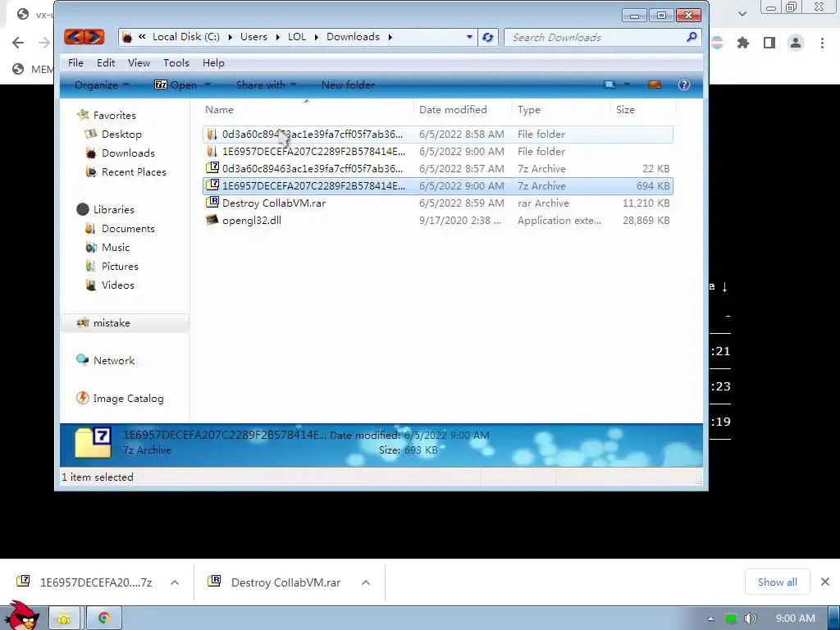This screenshot has height=630, width=840.
Task: Click Favorites heading in navigation pane
Action: coord(114,115)
